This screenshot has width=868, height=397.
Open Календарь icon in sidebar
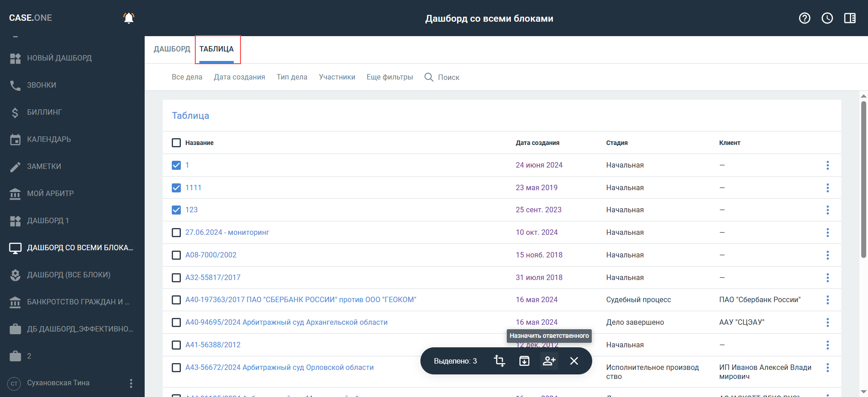pyautogui.click(x=15, y=140)
